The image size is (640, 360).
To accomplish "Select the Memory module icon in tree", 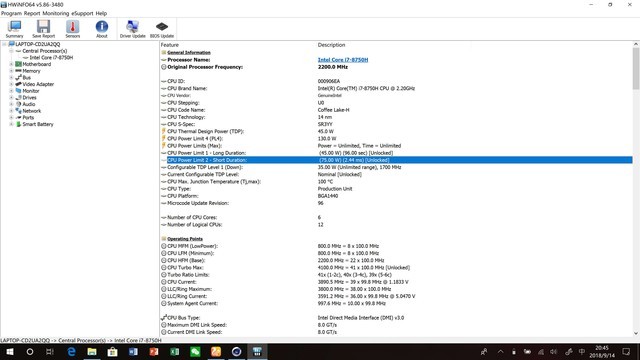I will point(18,71).
